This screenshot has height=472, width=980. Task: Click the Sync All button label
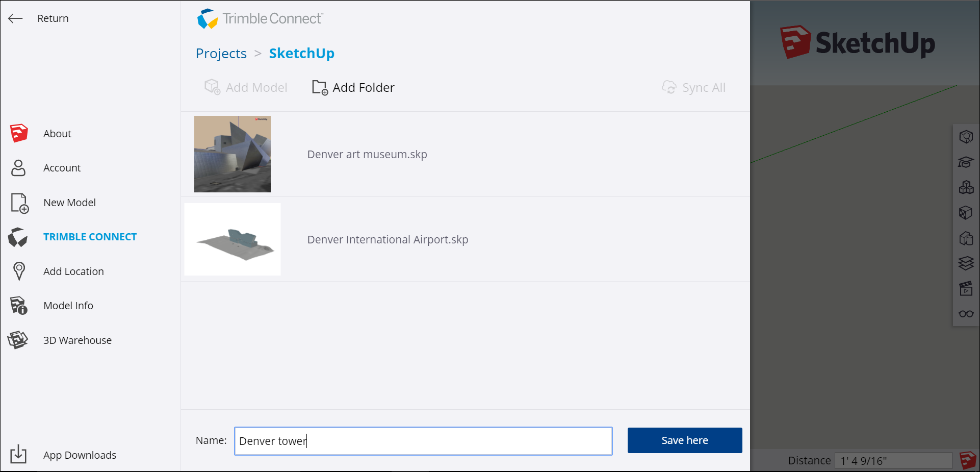(704, 88)
